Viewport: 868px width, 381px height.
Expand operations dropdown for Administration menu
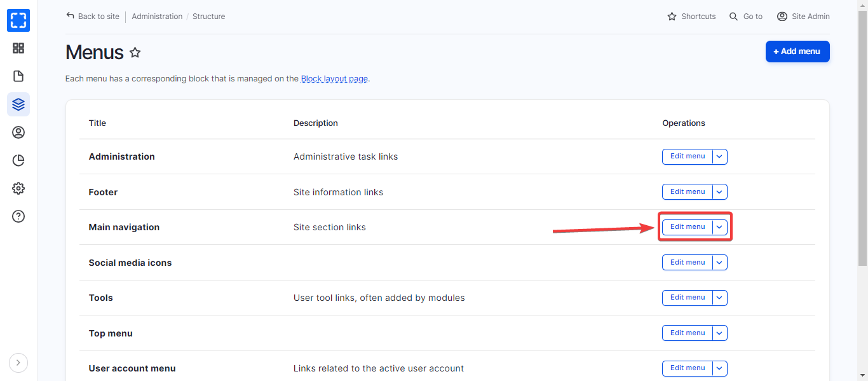point(720,156)
